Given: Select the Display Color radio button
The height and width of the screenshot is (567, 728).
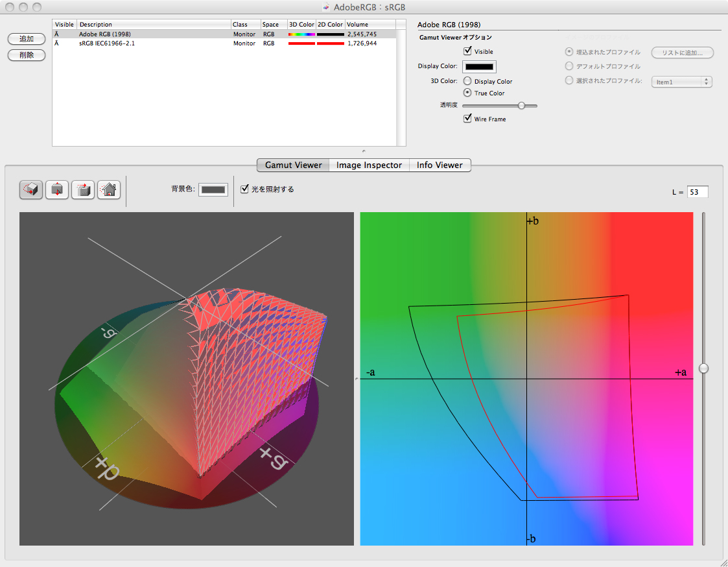Looking at the screenshot, I should [467, 81].
